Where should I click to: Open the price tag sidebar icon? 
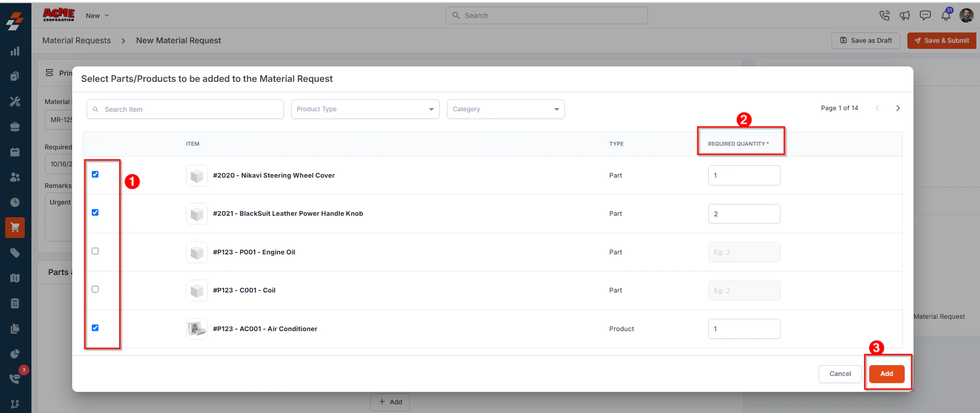(x=15, y=253)
